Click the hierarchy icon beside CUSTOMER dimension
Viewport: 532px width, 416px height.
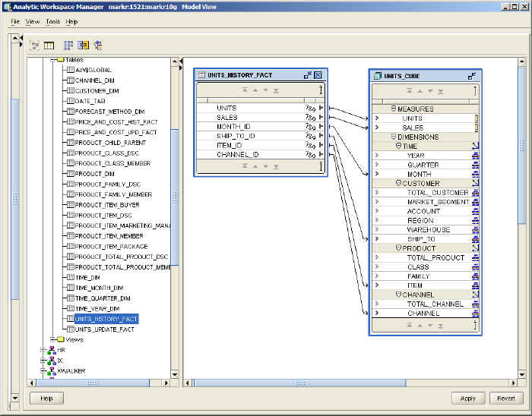click(475, 183)
